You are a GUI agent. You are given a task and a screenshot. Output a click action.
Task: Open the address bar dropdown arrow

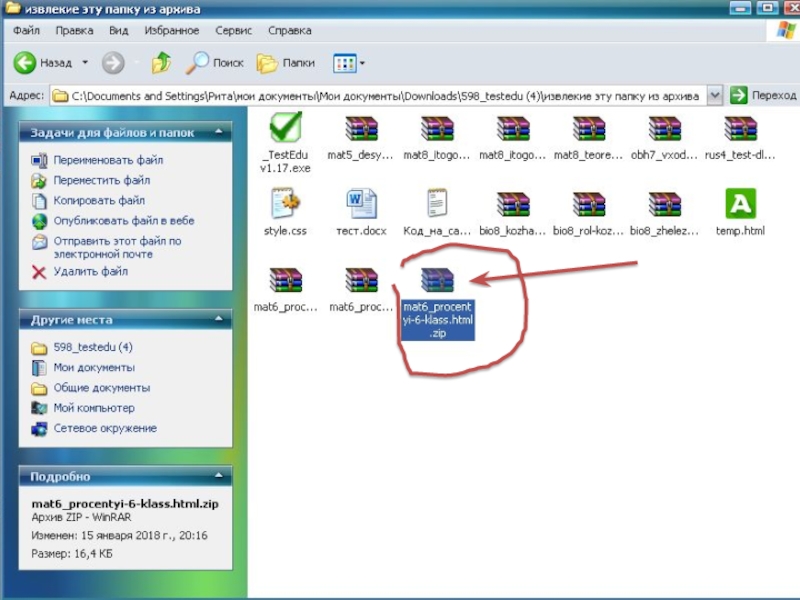coord(715,96)
